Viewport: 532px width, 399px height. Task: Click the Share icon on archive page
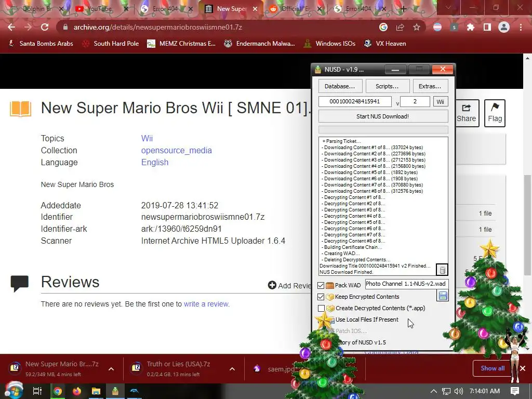point(466,113)
